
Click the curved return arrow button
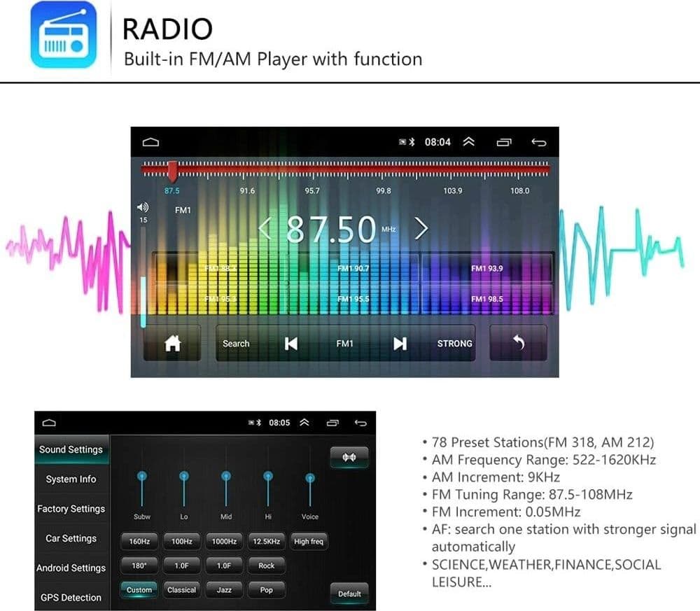coord(518,343)
